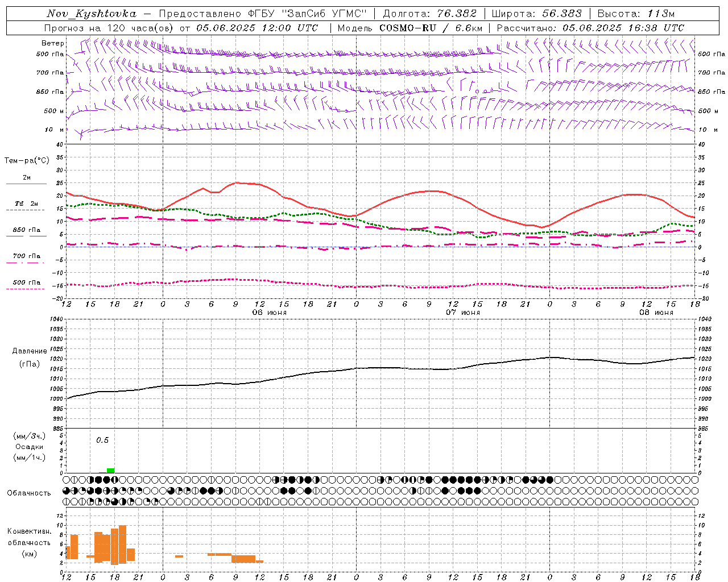The height and width of the screenshot is (582, 728).
Task: Click the 850 гПа entry in temperature legend
Action: click(27, 230)
